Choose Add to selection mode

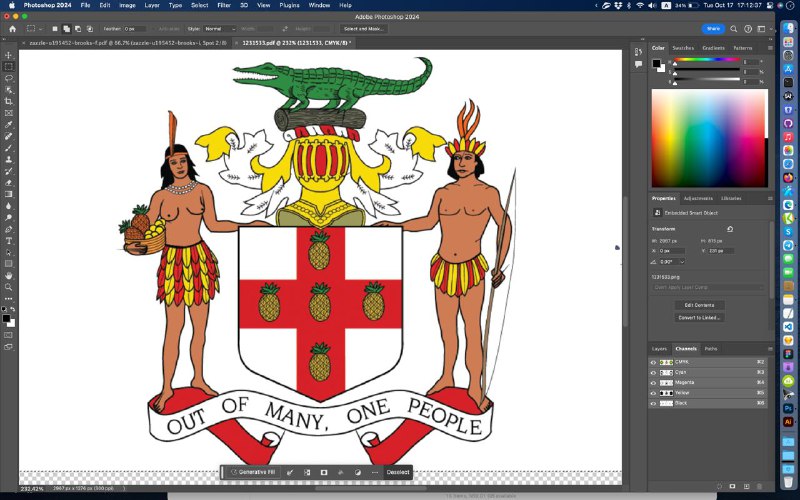(x=66, y=29)
